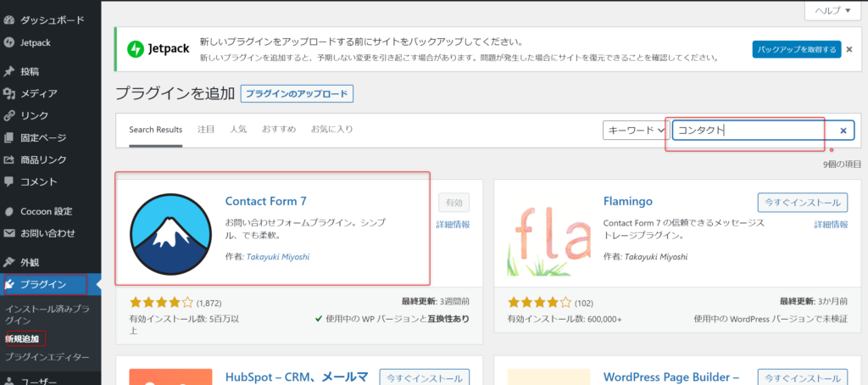Open the ダッシュボード dashboard icon

tap(8, 20)
